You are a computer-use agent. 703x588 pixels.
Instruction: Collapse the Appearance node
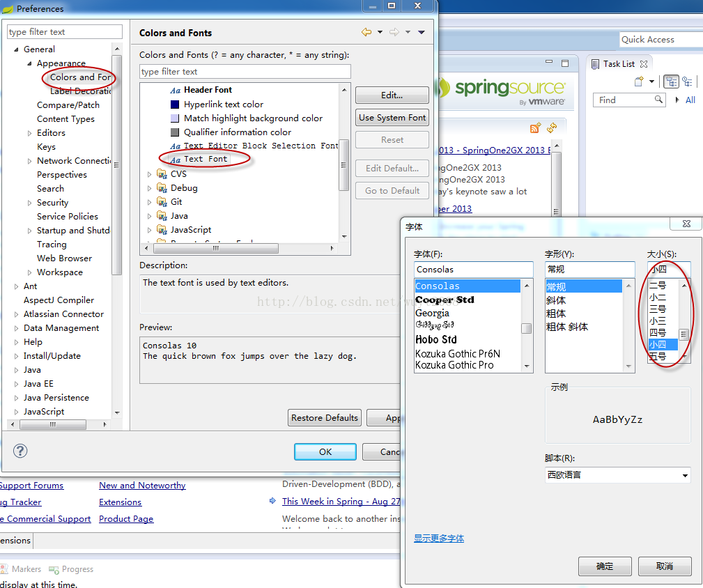tap(29, 63)
